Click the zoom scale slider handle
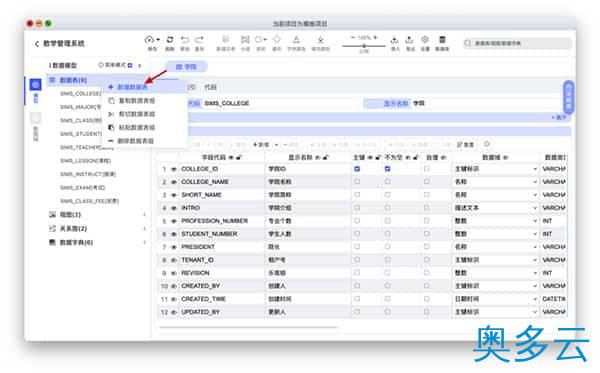Screen dimensions: 600x373 tap(364, 46)
